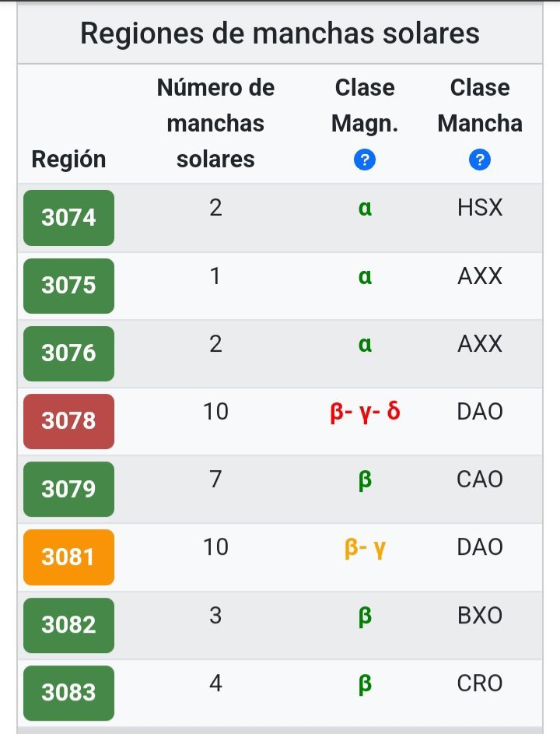Select region 3082 button
This screenshot has width=560, height=734.
click(68, 624)
